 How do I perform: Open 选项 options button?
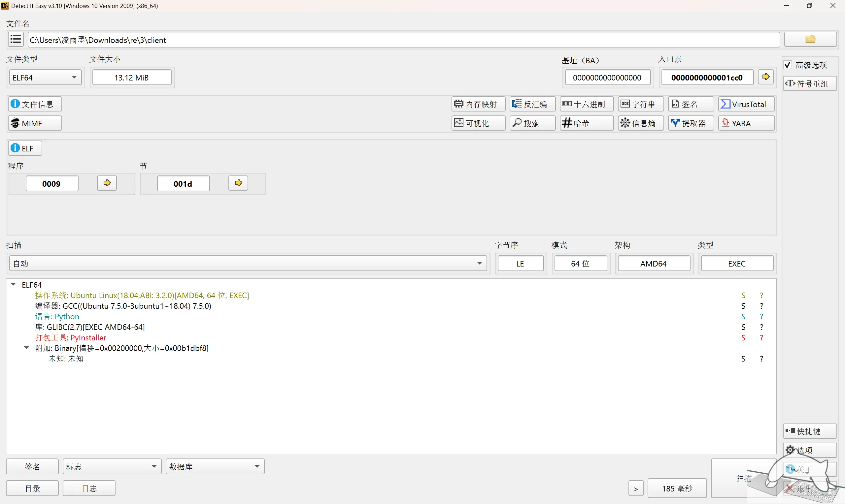(810, 450)
